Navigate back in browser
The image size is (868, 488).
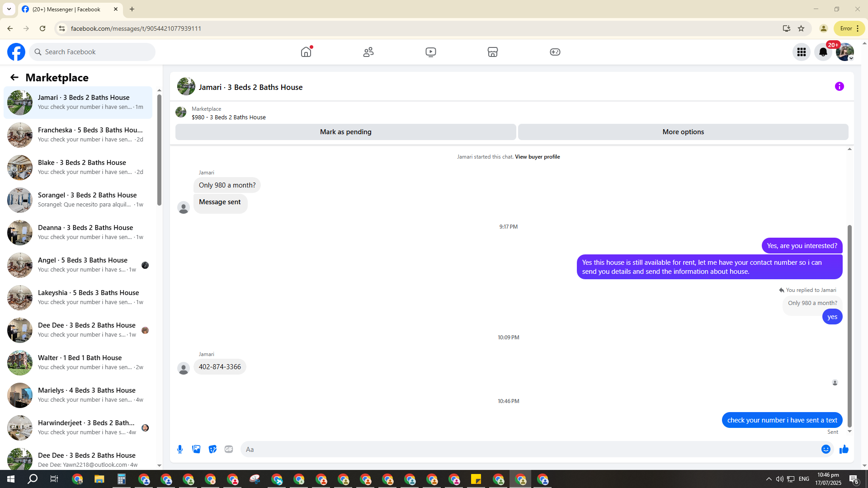coord(10,28)
